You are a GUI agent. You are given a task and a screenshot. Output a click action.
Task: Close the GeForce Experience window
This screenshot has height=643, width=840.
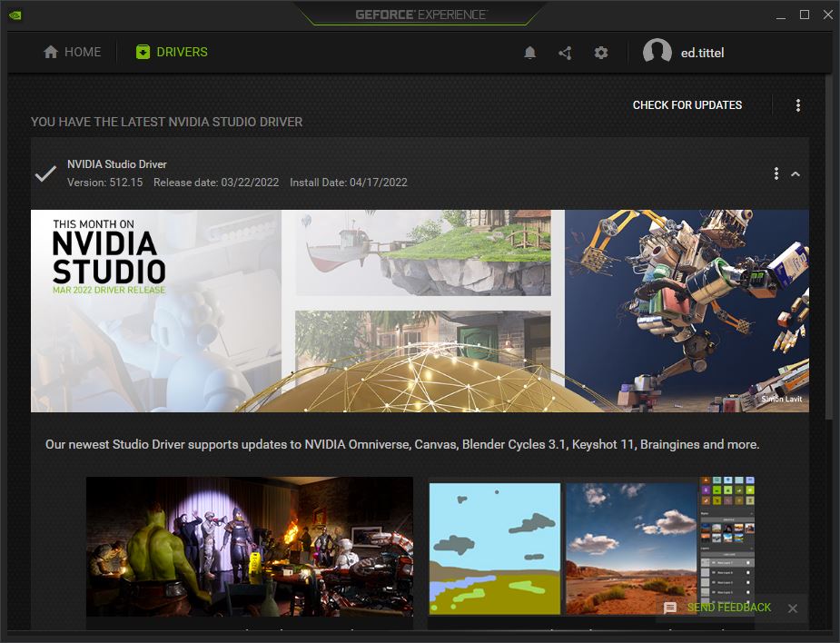click(828, 15)
